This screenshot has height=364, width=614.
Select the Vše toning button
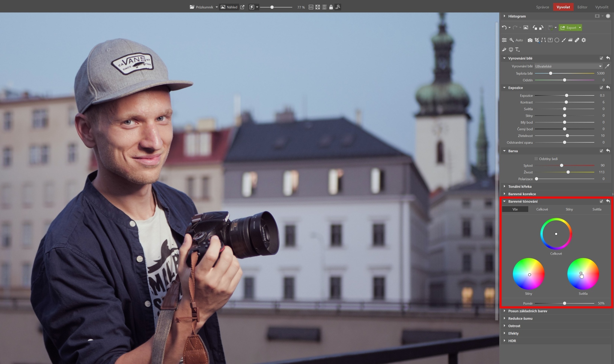(515, 209)
